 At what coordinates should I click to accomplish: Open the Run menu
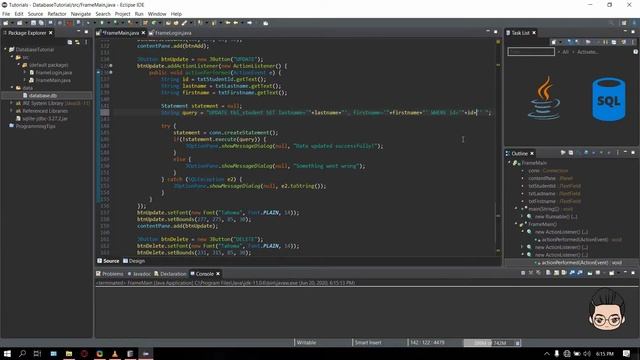click(x=139, y=14)
